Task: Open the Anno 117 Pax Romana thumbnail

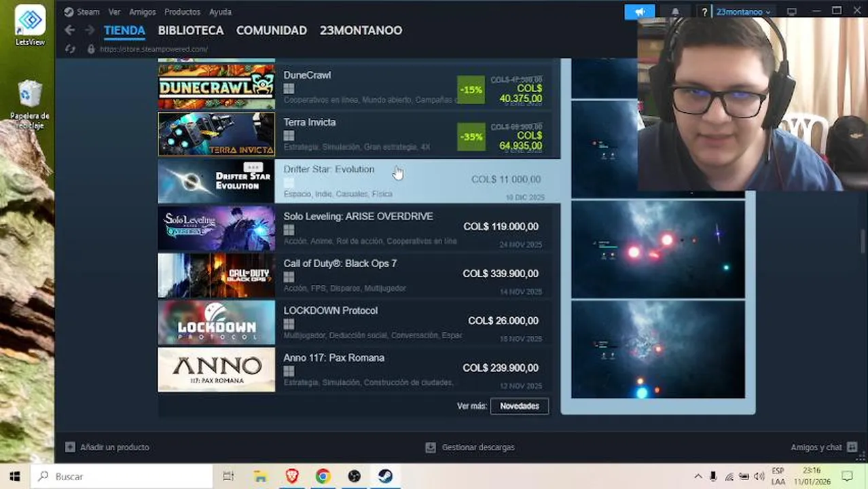Action: (216, 369)
